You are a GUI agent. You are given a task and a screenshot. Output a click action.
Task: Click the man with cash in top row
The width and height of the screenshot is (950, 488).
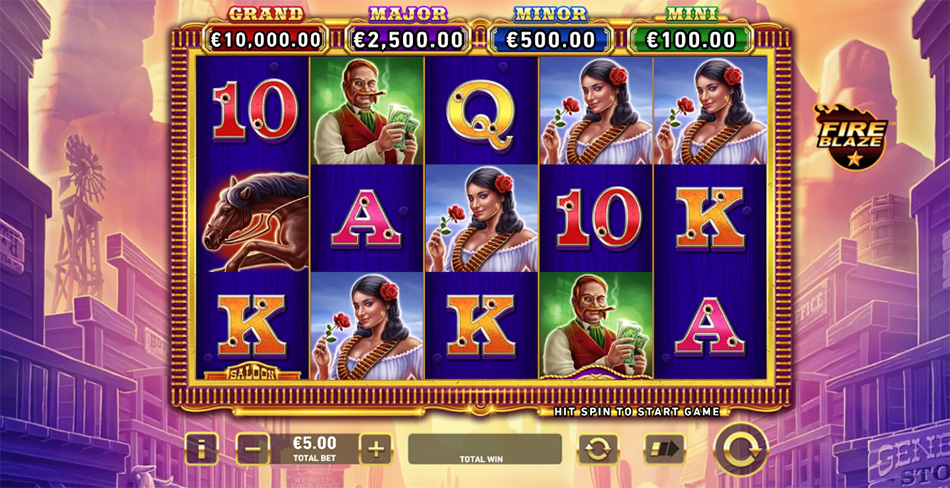367,111
